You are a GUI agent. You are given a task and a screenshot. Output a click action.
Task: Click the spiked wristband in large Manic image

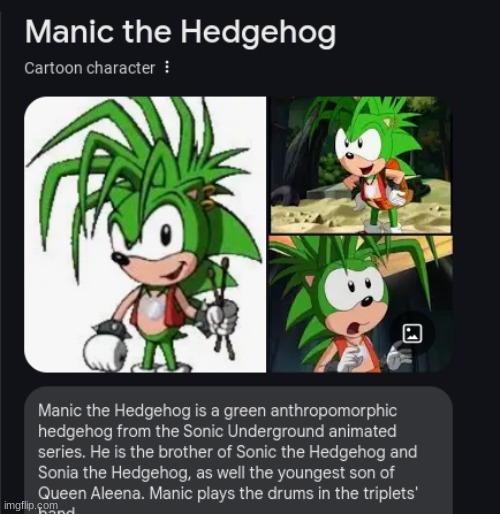point(112,328)
